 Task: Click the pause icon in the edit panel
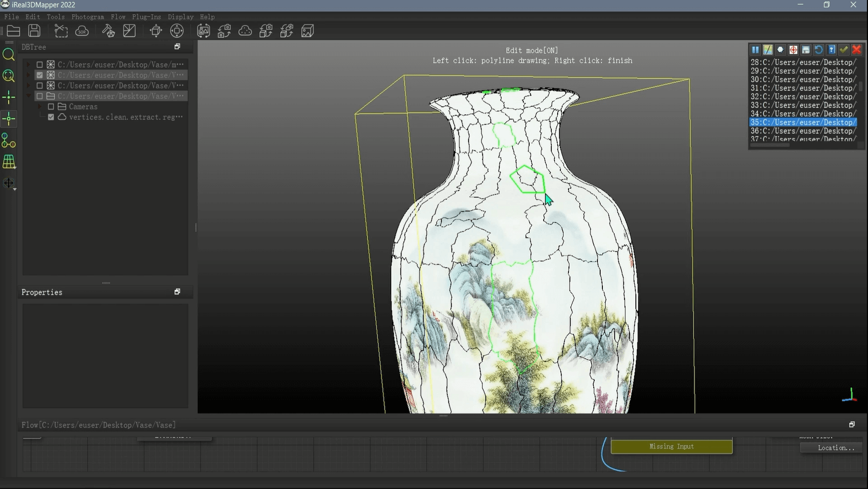(x=755, y=50)
